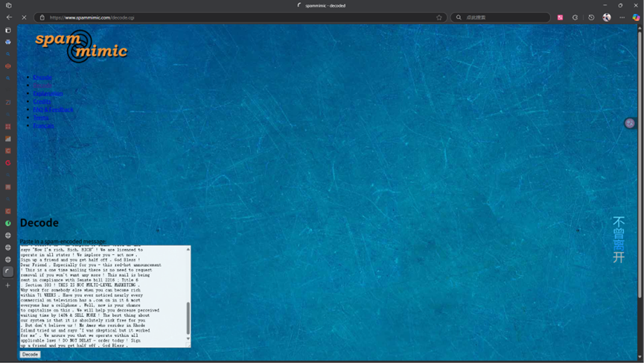644x363 pixels.
Task: Click the browser search box
Action: coord(503,17)
